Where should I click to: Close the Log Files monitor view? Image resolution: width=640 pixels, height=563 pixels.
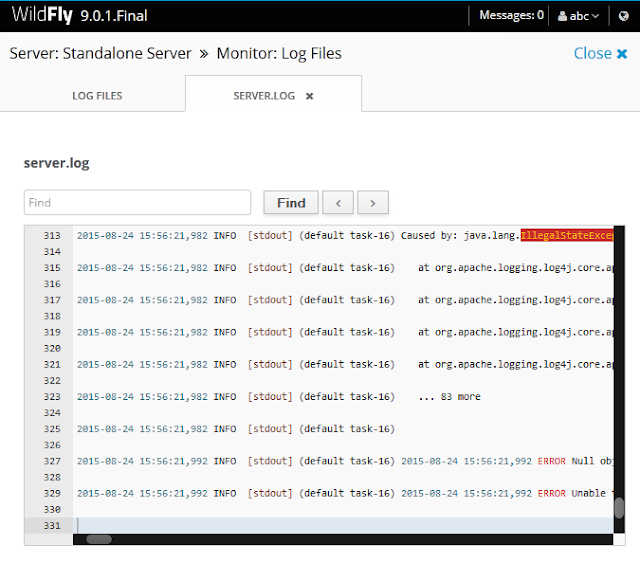point(600,53)
